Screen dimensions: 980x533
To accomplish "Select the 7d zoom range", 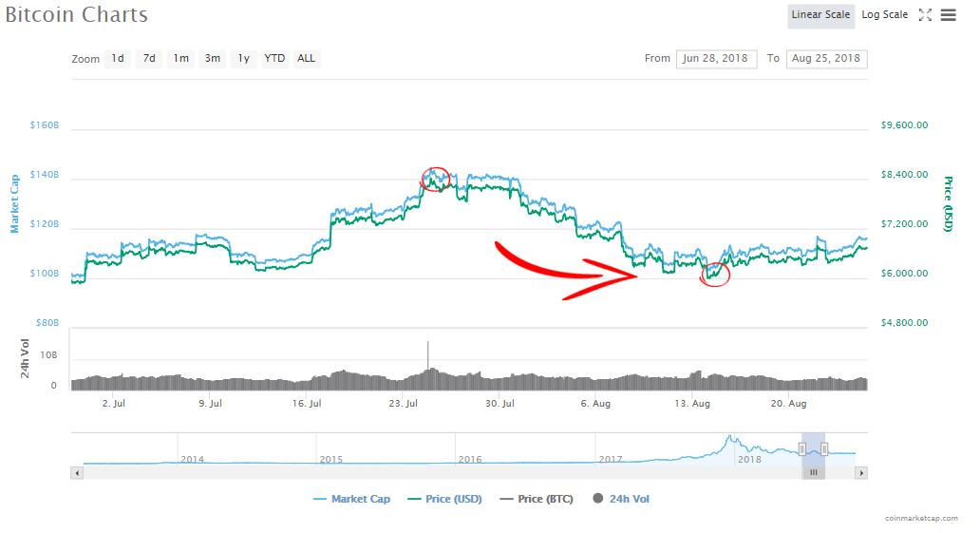I will (149, 59).
